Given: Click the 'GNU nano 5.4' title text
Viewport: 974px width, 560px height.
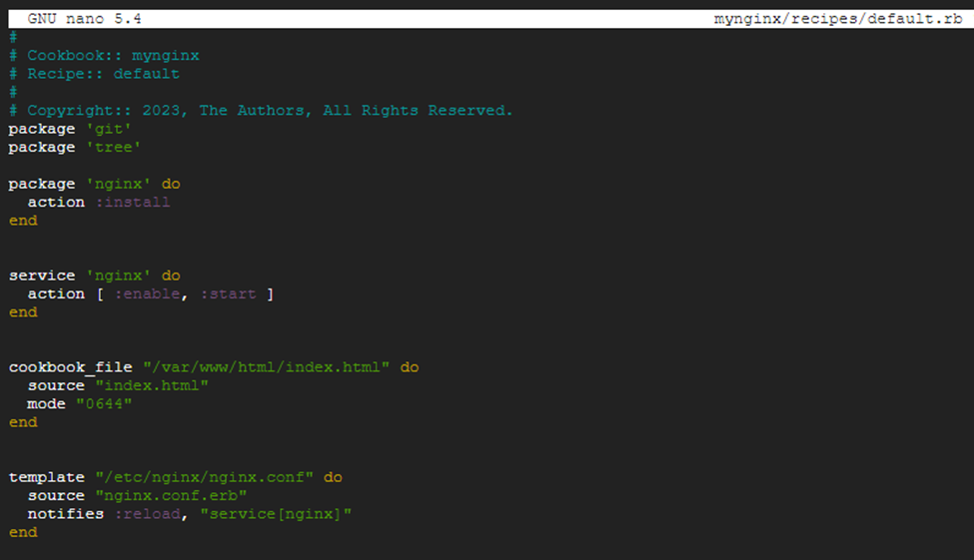Looking at the screenshot, I should [x=85, y=19].
